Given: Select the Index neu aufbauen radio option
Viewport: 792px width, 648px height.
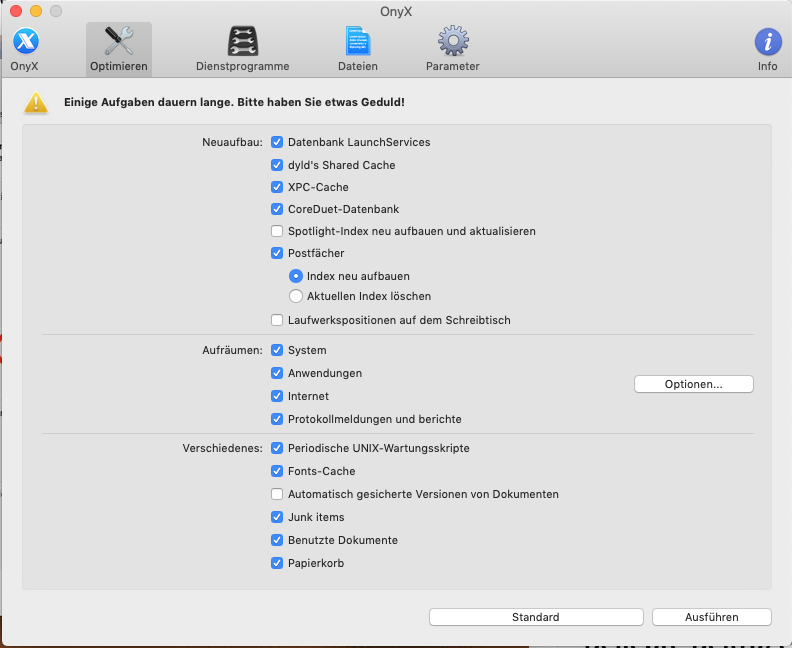Looking at the screenshot, I should coord(295,276).
